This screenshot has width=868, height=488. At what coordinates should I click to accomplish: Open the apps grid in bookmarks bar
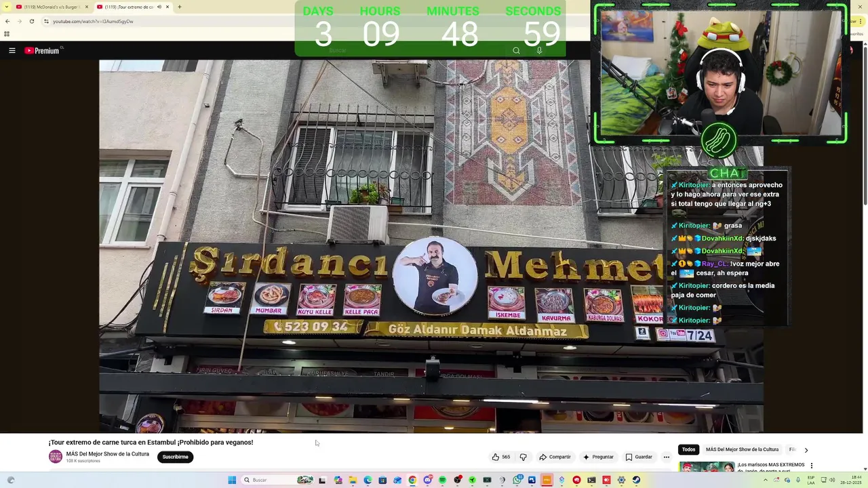click(7, 34)
